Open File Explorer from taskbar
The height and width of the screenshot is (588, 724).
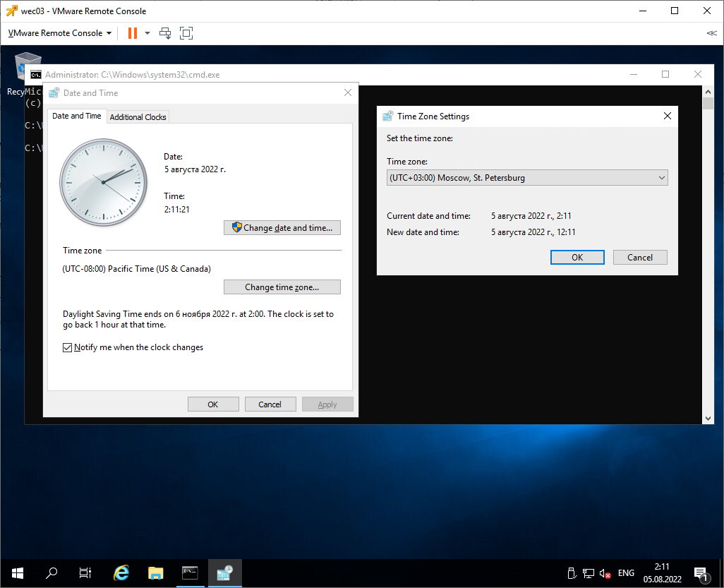coord(156,573)
